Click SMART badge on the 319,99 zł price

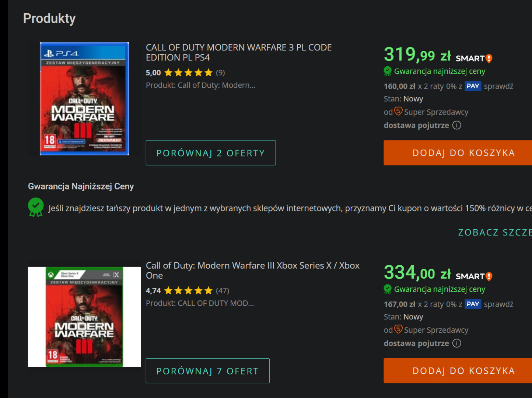(x=474, y=58)
